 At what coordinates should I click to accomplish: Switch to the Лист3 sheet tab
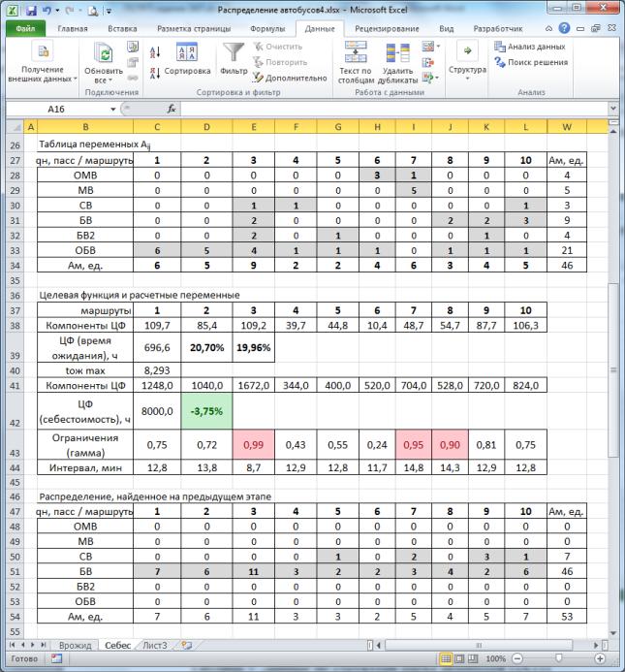[154, 645]
